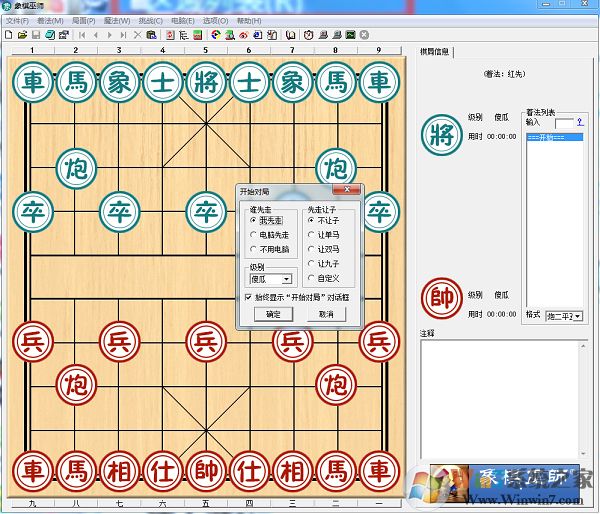Click the second grey computer icon
Image resolution: width=600 pixels, height=514 pixels.
(337, 35)
